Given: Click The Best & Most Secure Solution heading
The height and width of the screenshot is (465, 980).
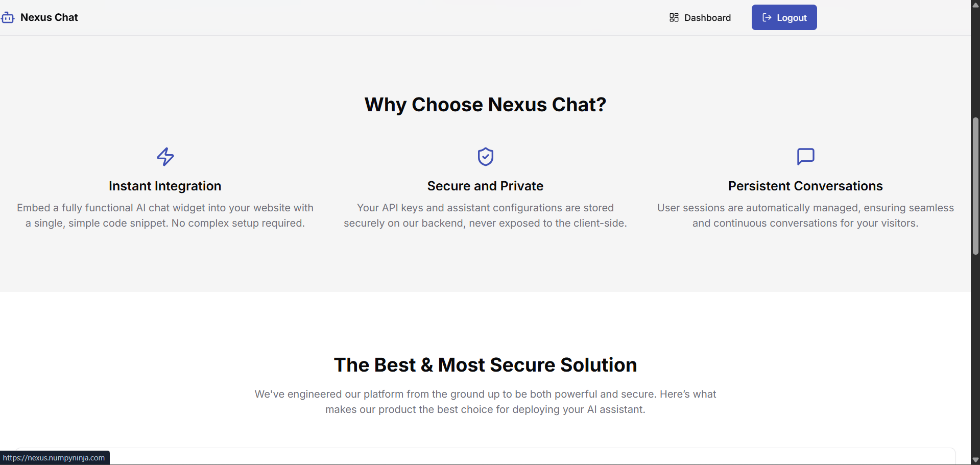Looking at the screenshot, I should click(x=485, y=365).
